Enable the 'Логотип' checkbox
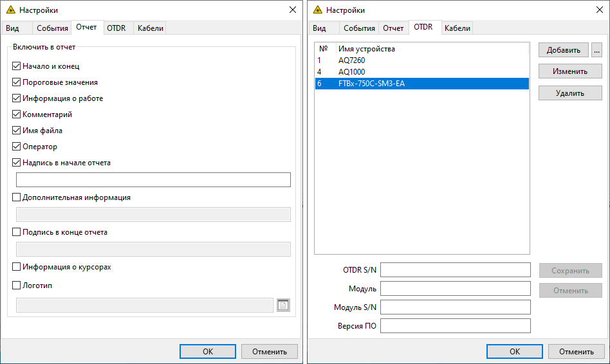This screenshot has height=364, width=610. [16, 286]
